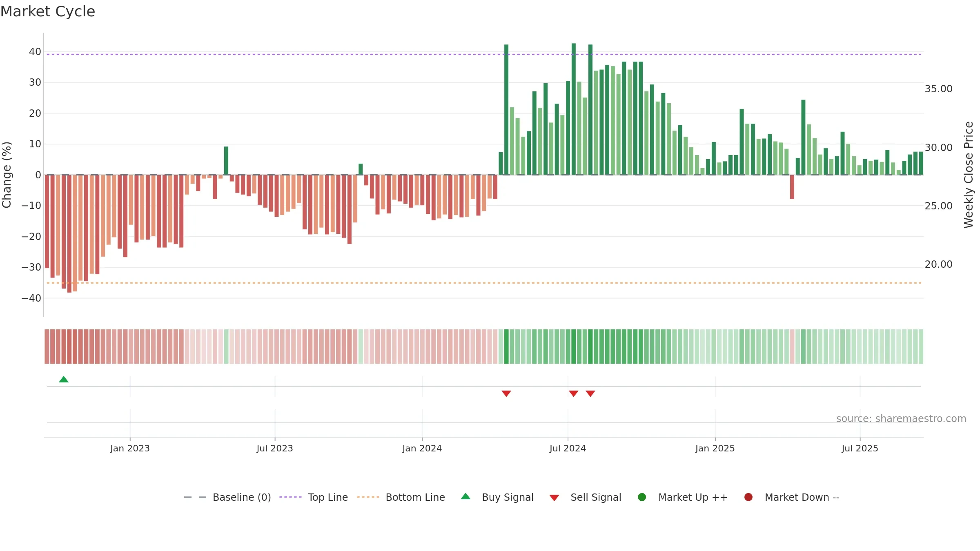Click the Jan 2025 axis label
The height and width of the screenshot is (551, 980).
715,448
